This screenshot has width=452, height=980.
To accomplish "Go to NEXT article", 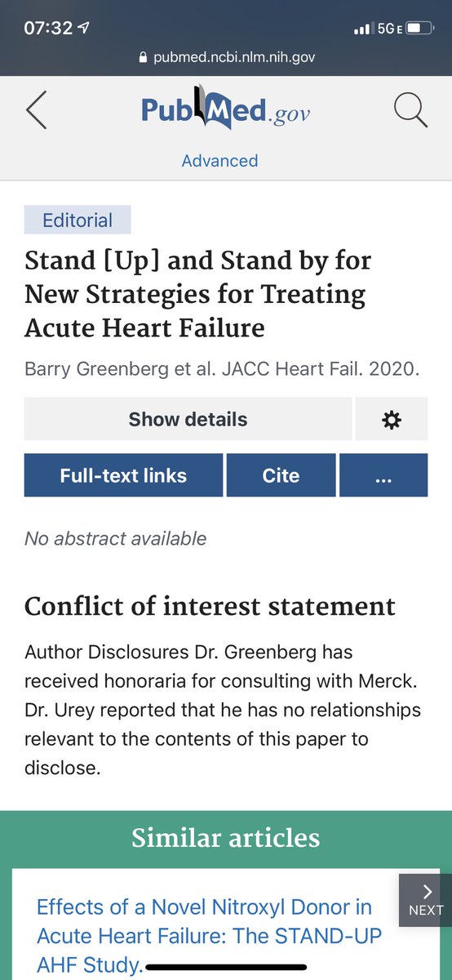I will tap(425, 900).
